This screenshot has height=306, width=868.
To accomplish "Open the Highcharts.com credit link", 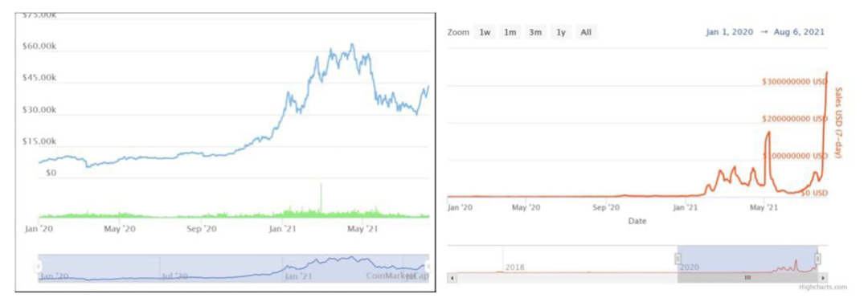I will pyautogui.click(x=823, y=288).
